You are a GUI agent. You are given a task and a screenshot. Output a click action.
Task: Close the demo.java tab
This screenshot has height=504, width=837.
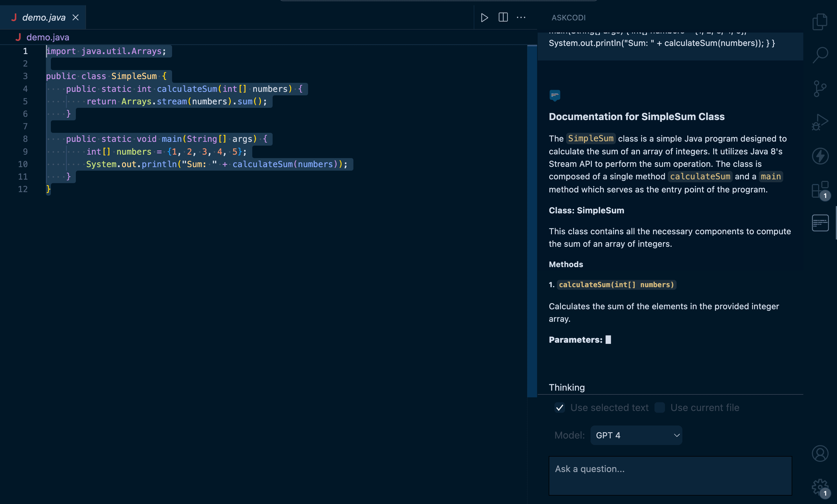point(75,17)
